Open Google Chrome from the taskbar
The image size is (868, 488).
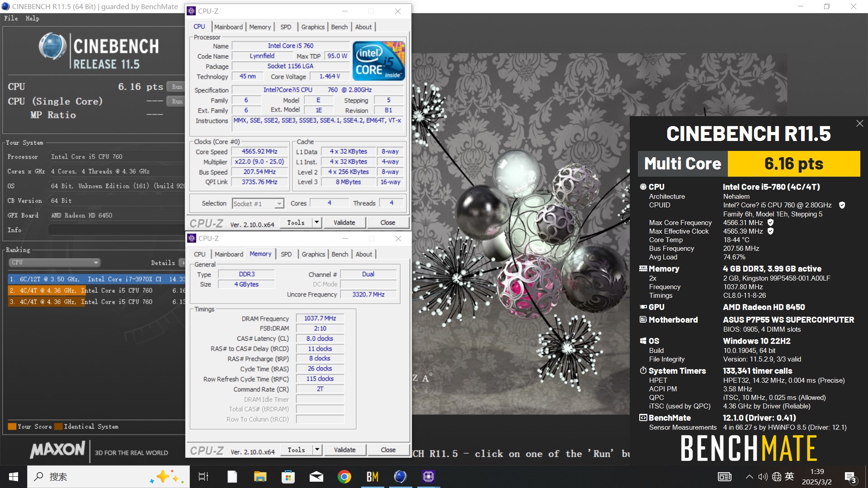[x=344, y=477]
